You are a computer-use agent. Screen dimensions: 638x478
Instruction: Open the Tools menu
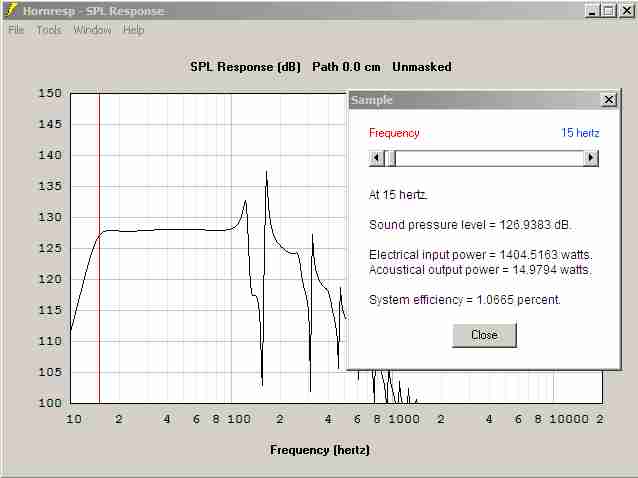49,30
